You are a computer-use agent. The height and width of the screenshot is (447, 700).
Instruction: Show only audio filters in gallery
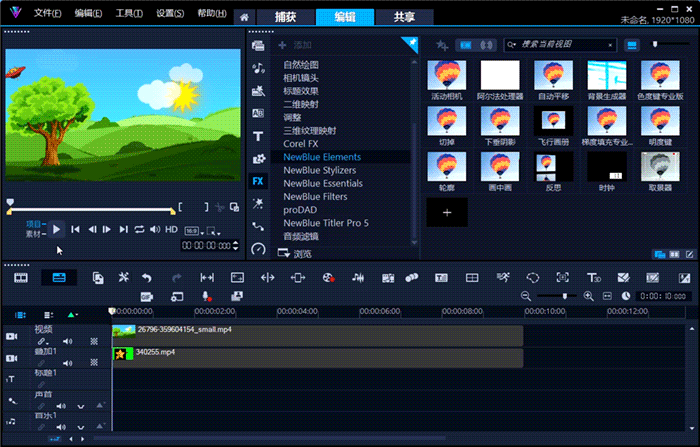(x=486, y=45)
